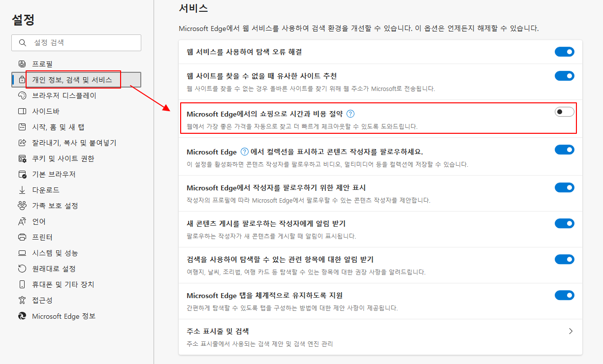
Task: Click the browser display palette icon
Action: [x=22, y=95]
